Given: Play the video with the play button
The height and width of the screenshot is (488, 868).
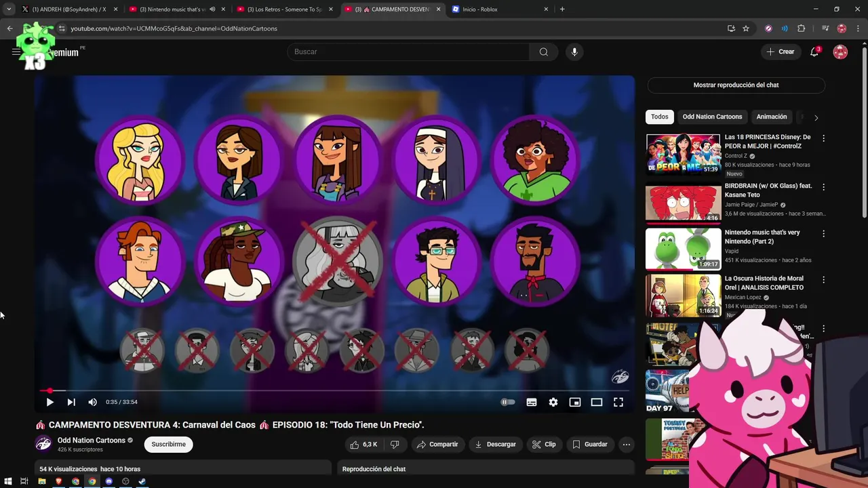Looking at the screenshot, I should pyautogui.click(x=50, y=402).
